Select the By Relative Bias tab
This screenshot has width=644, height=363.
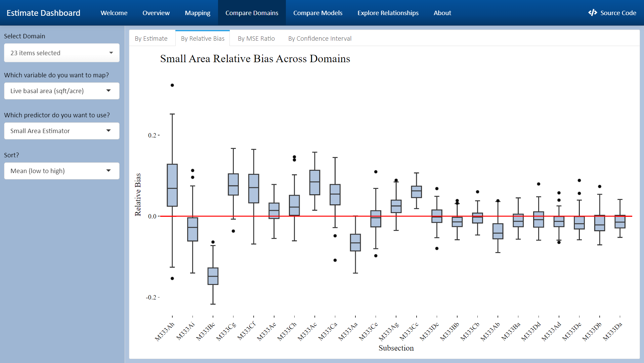coord(203,38)
